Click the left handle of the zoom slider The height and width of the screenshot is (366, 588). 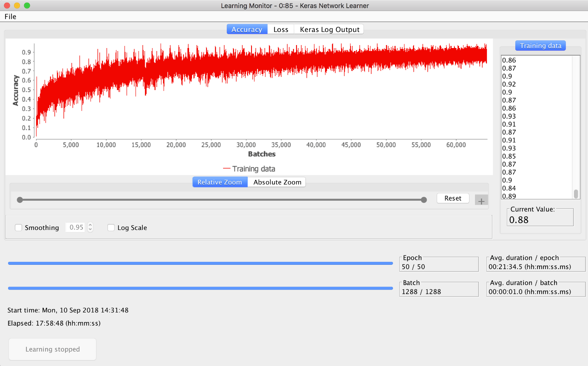20,200
